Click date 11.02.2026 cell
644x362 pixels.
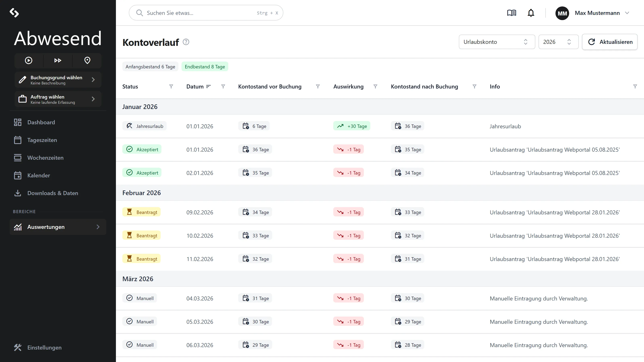(200, 259)
